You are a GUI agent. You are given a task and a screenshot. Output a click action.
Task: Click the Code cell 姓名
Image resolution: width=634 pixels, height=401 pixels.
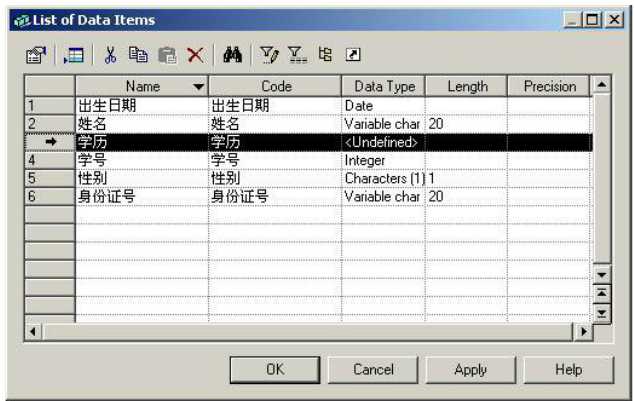(275, 124)
